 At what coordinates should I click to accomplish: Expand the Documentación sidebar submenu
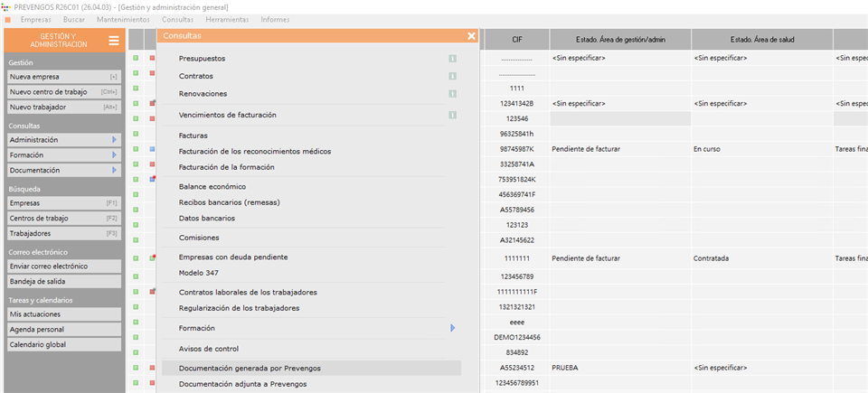[114, 170]
